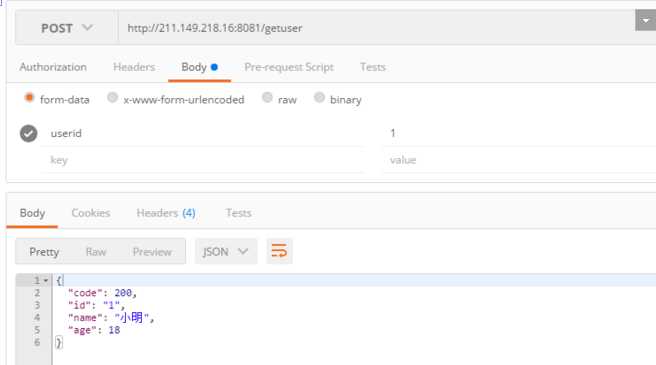Open the response Tests tab
Image resolution: width=656 pixels, height=365 pixels.
click(238, 213)
